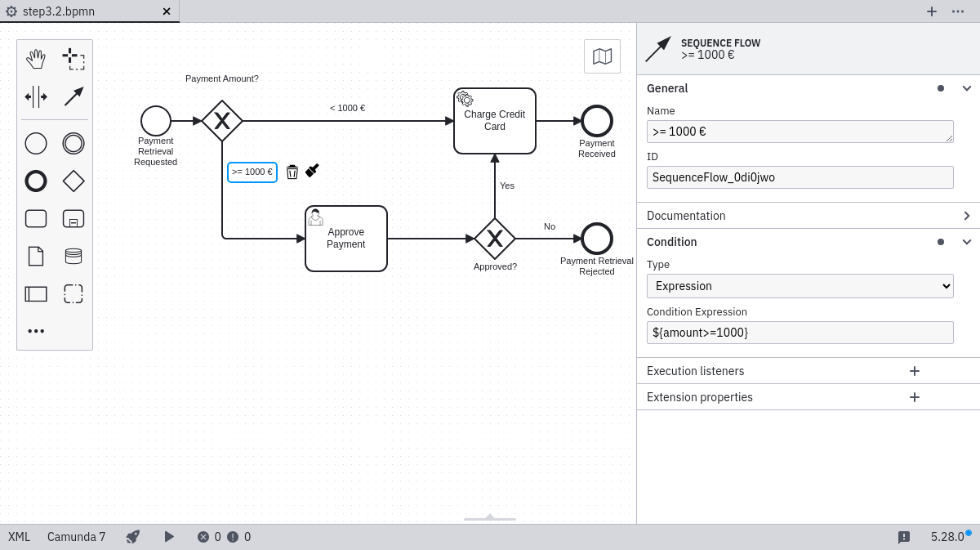980x550 pixels.
Task: Create a task from the palette
Action: [36, 219]
